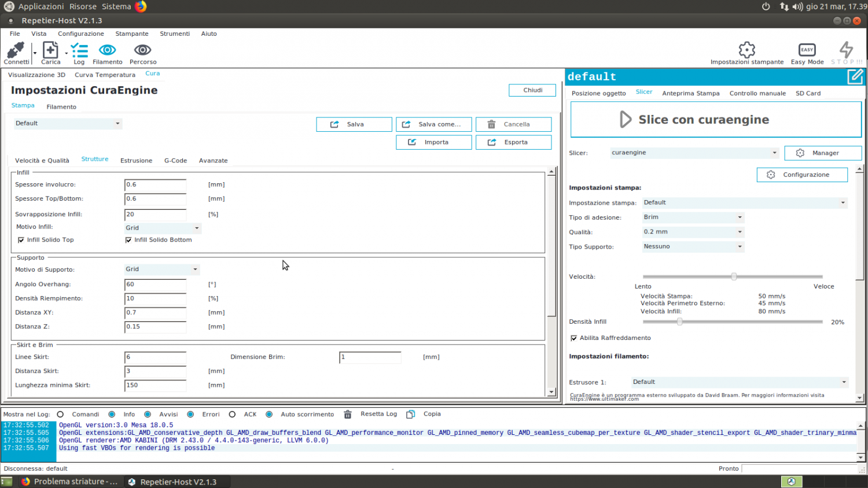The width and height of the screenshot is (868, 488).
Task: Switch on Easy Mode icon
Action: coord(807,50)
